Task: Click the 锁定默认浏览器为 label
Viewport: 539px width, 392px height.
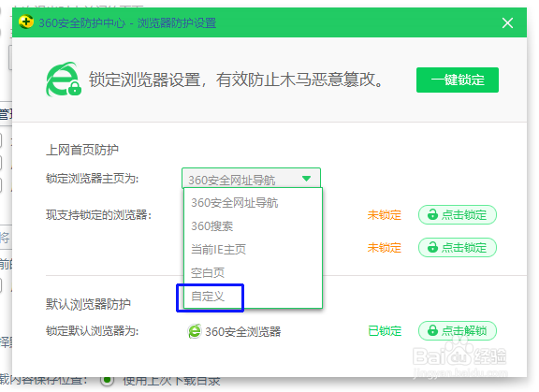Action: [x=92, y=331]
